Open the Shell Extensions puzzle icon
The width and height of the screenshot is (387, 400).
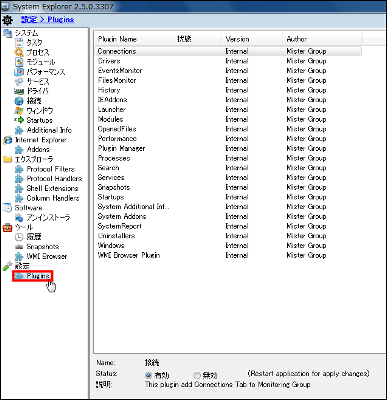(x=19, y=188)
